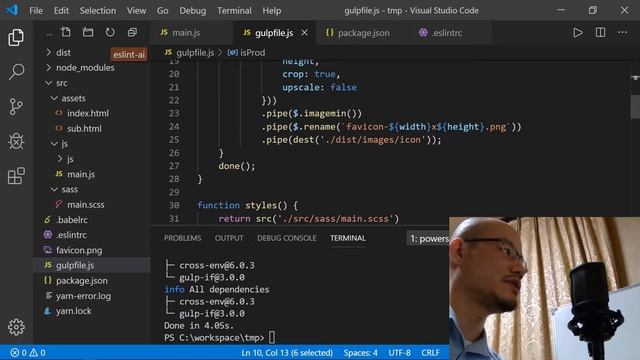640x360 pixels.
Task: Click the VS Code logo icon
Action: coord(12,10)
